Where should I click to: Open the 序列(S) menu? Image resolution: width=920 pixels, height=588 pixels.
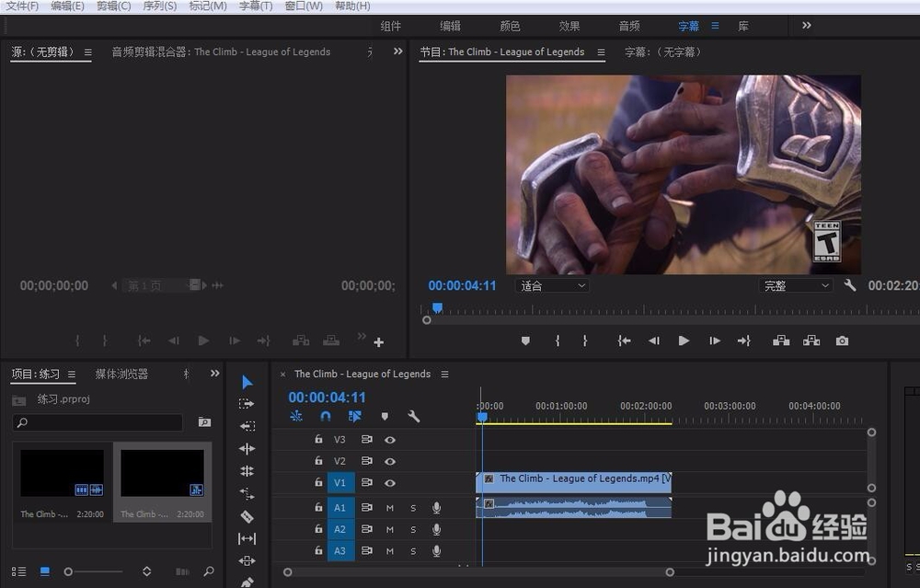(159, 6)
